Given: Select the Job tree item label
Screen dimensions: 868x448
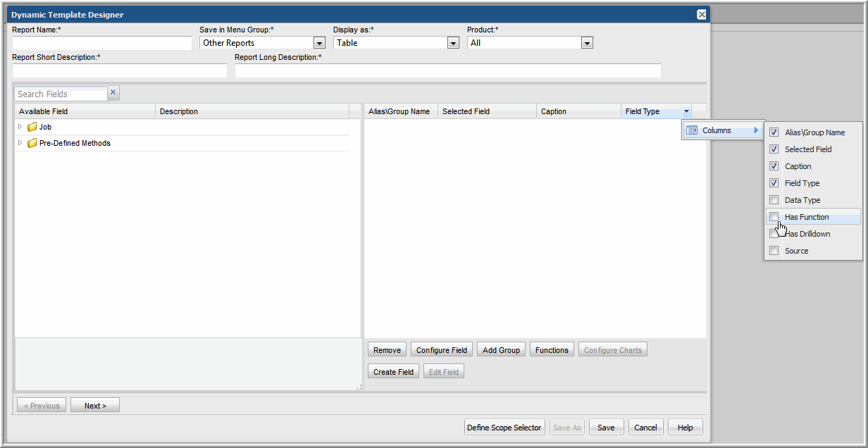Looking at the screenshot, I should coord(45,127).
